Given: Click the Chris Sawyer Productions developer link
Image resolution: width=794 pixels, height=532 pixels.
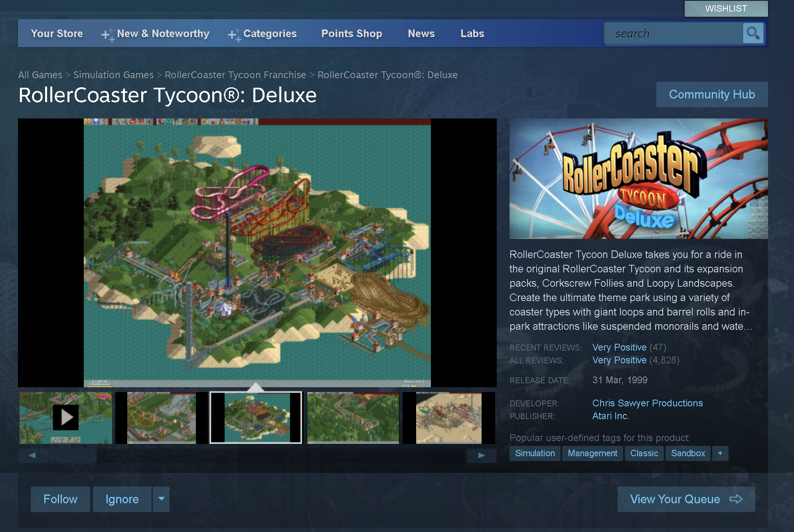Looking at the screenshot, I should pyautogui.click(x=647, y=402).
